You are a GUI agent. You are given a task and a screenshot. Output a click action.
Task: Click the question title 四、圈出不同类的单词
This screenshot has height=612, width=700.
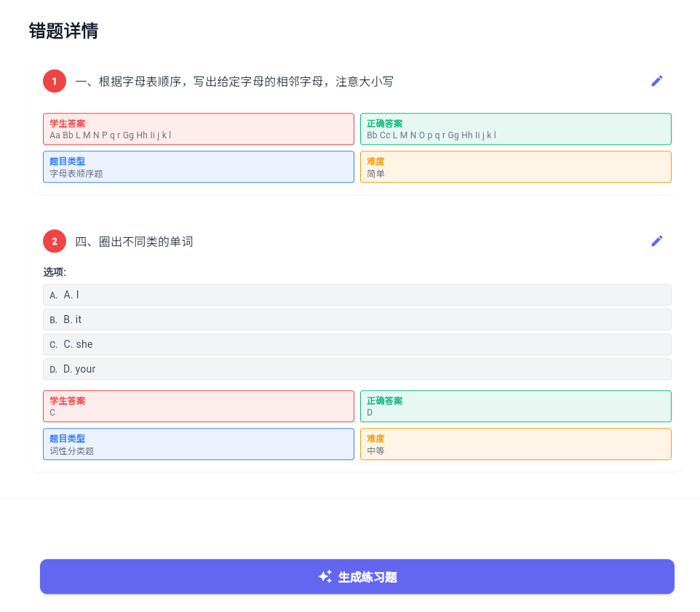(x=135, y=242)
